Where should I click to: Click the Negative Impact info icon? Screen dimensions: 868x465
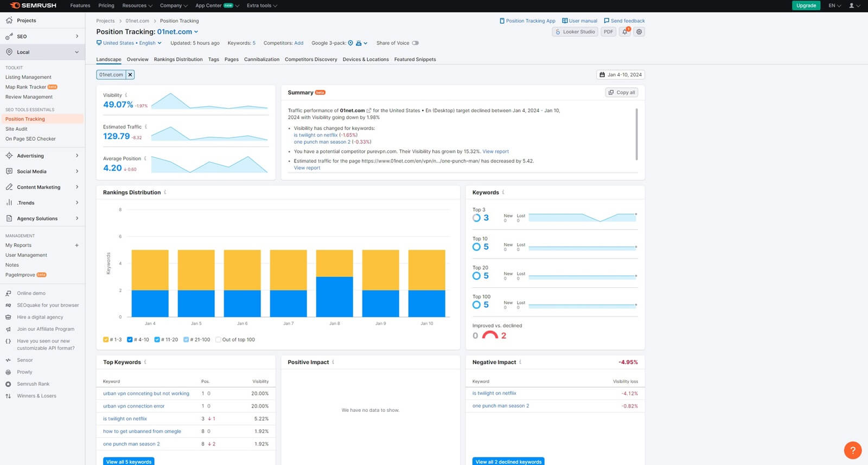(x=520, y=362)
